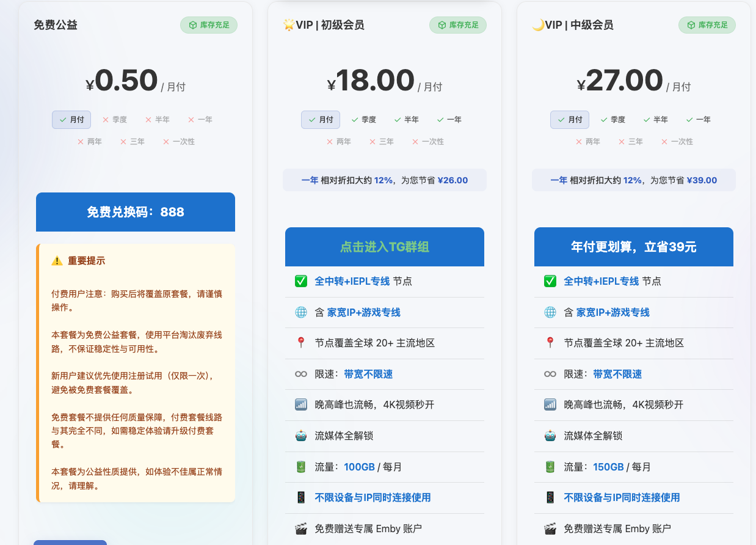Screen dimensions: 756x545
Task: Choose 季度 period in the 中级会员 card
Action: click(x=612, y=120)
